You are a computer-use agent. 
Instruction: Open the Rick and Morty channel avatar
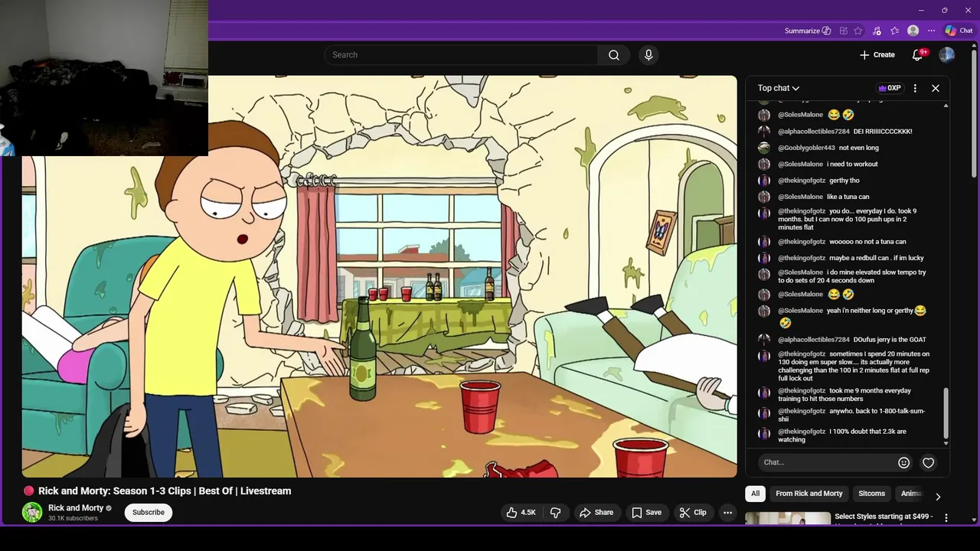pyautogui.click(x=32, y=512)
